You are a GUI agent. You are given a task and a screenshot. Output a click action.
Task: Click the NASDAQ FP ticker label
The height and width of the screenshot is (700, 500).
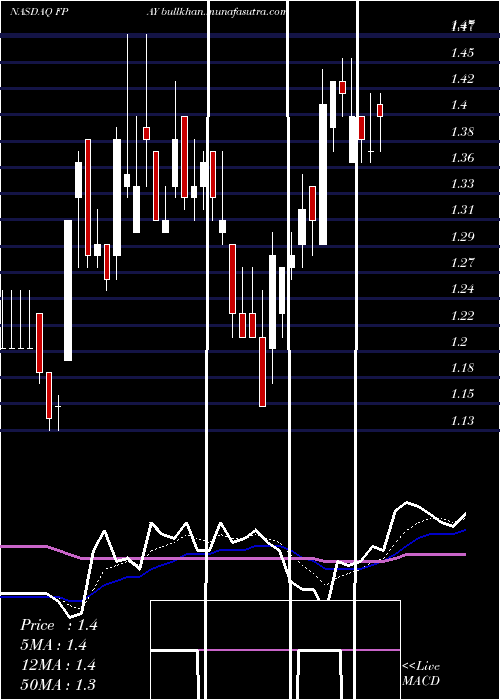click(39, 12)
